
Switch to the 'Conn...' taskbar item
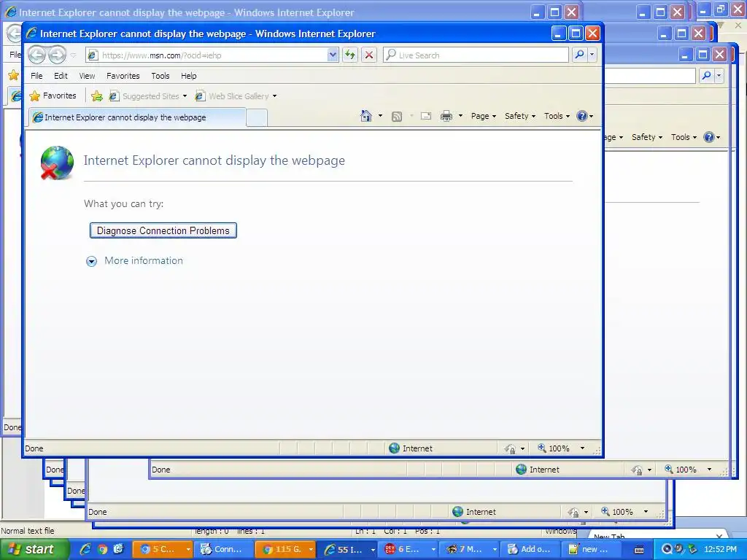tap(223, 549)
